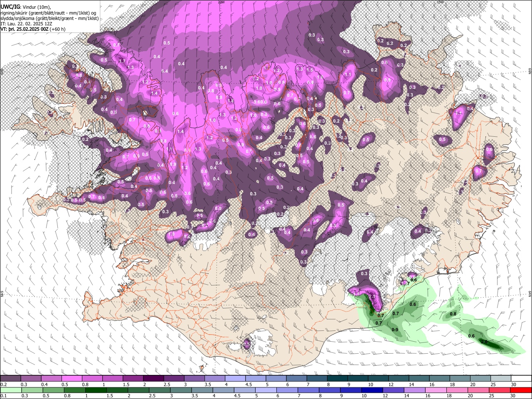Select the 12 teal swatch in upper legend

click(x=398, y=379)
